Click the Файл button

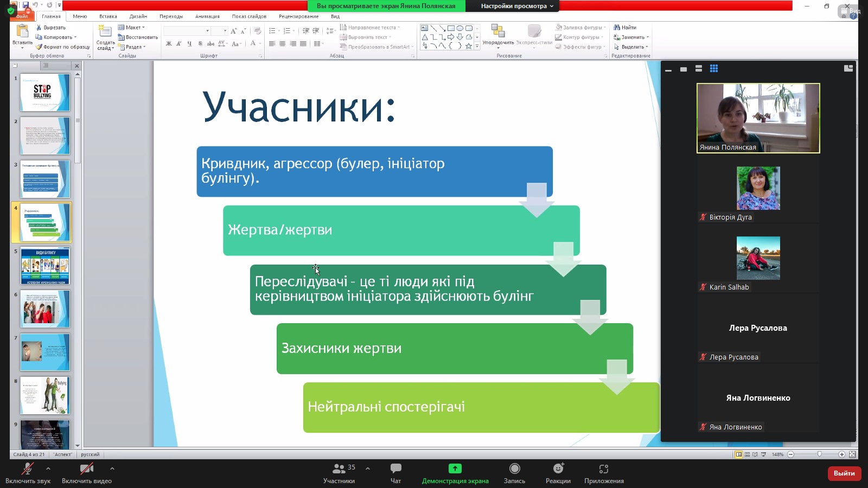point(22,16)
